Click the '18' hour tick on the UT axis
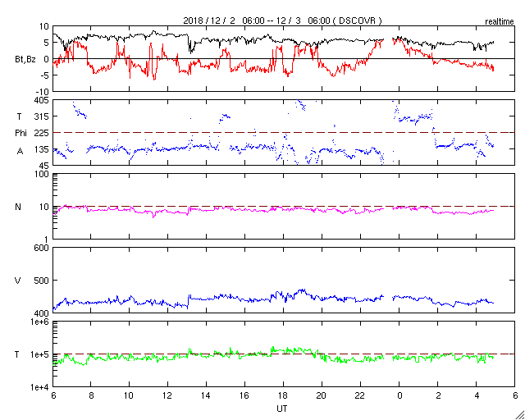The width and height of the screenshot is (525, 420). (x=283, y=395)
